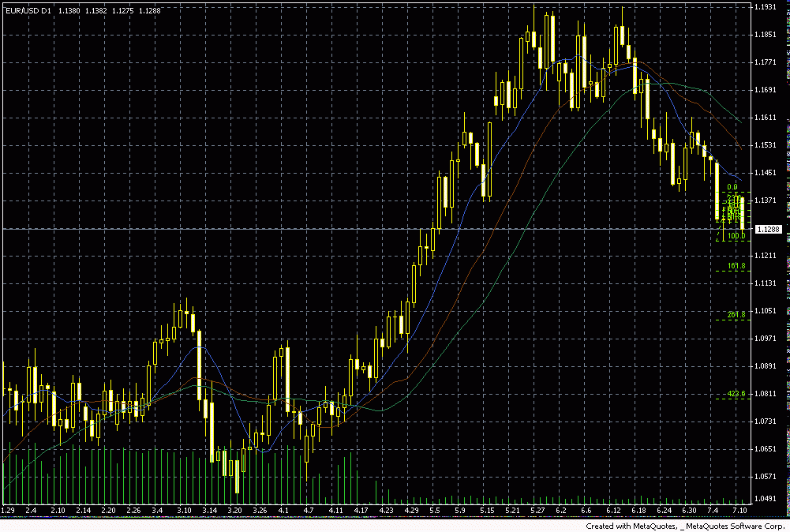This screenshot has height=532, width=790.
Task: Select the 100.0 Fibonacci level label
Action: click(736, 236)
